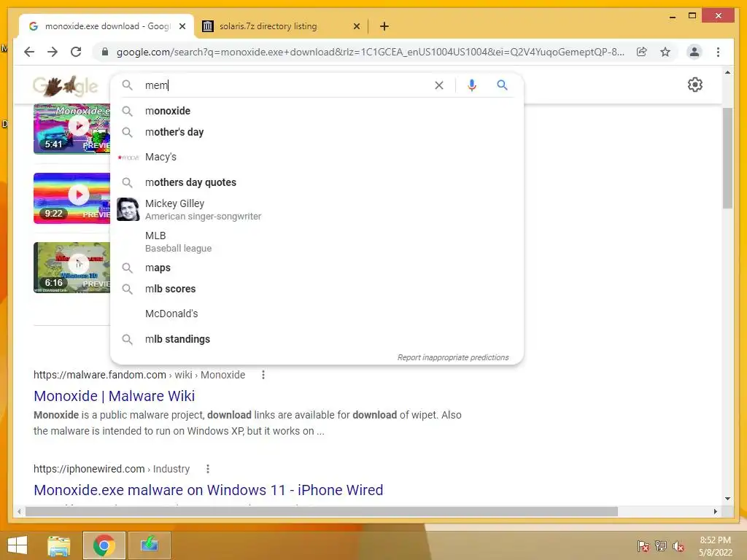Start voice search with microphone
This screenshot has width=747, height=560.
coord(472,85)
